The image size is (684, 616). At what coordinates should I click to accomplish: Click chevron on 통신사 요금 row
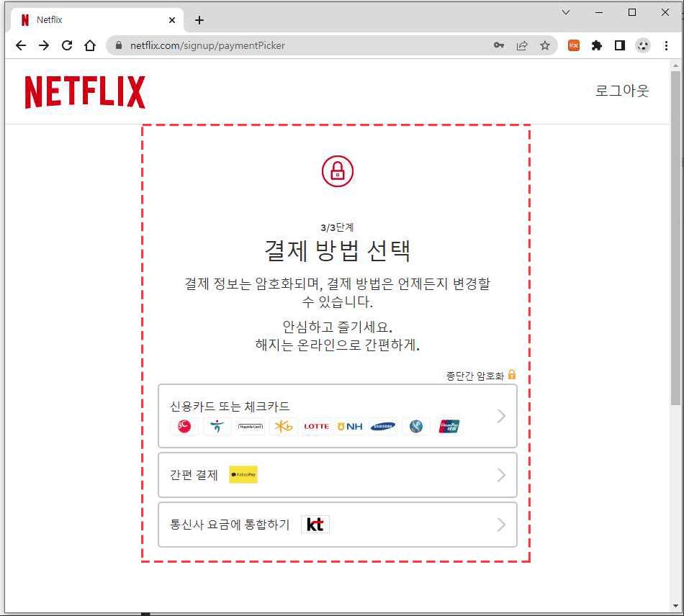pyautogui.click(x=501, y=525)
